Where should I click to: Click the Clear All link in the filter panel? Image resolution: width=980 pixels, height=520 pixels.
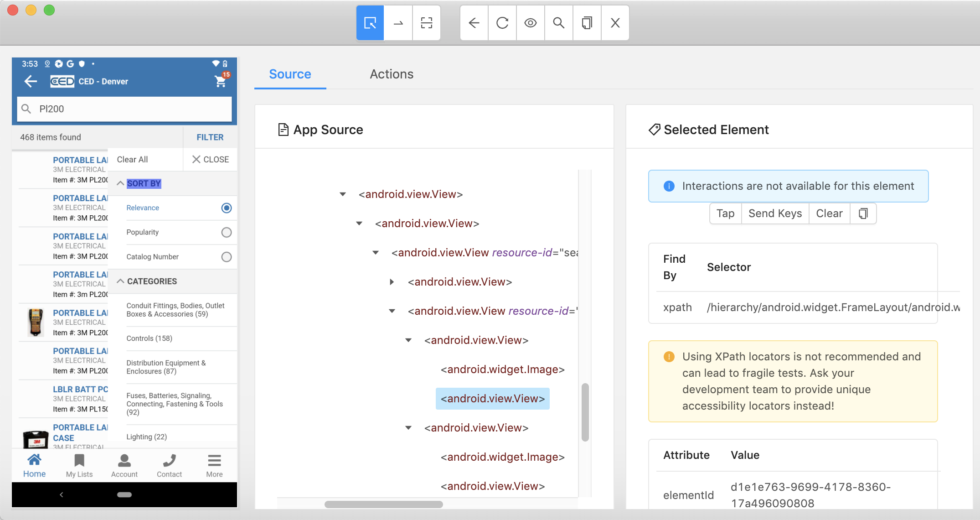tap(132, 159)
